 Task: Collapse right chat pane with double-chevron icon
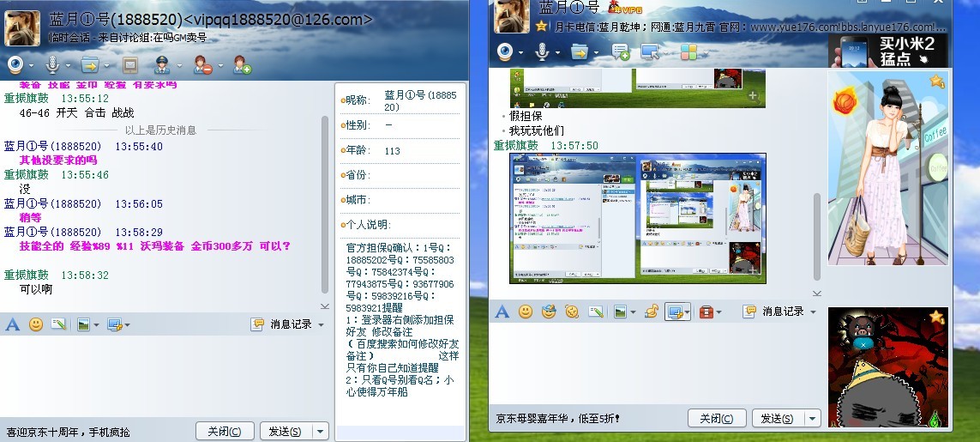[x=816, y=293]
